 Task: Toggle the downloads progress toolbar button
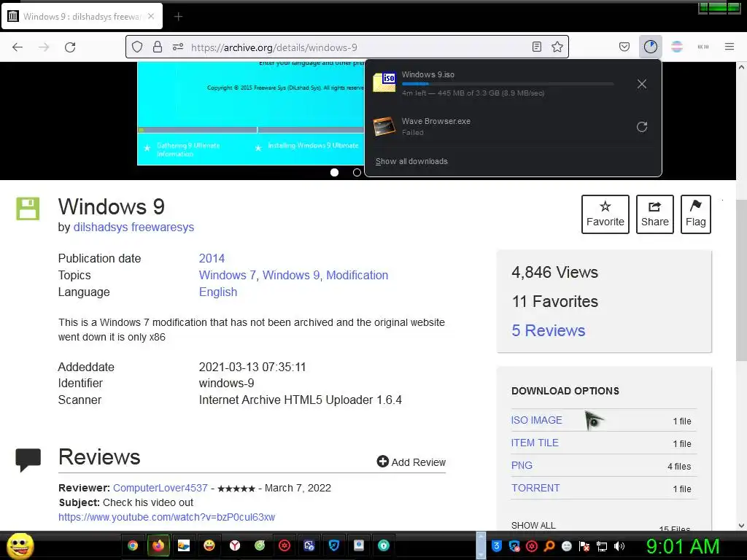point(650,47)
